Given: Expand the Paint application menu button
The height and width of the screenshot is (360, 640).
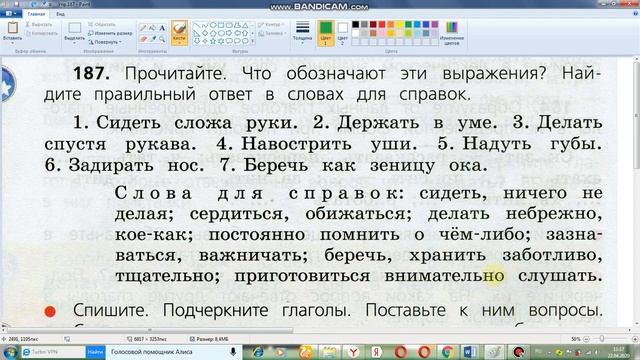Looking at the screenshot, I should 11,14.
